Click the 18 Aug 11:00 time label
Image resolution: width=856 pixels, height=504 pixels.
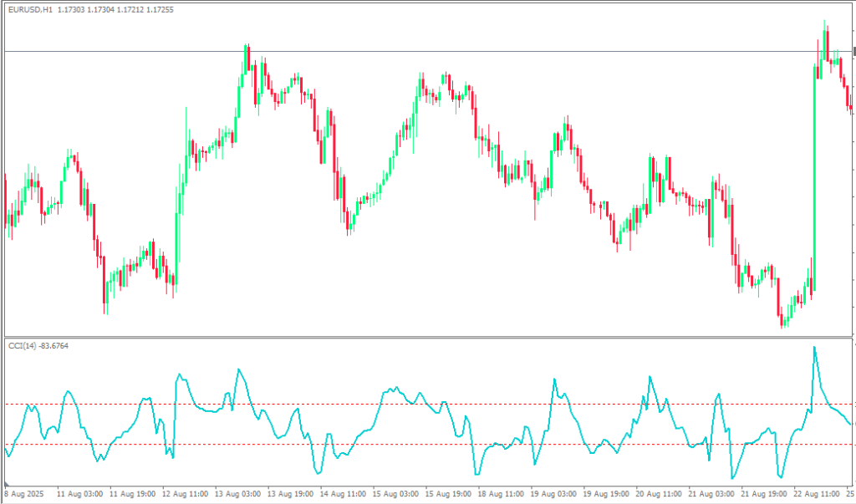(x=502, y=494)
